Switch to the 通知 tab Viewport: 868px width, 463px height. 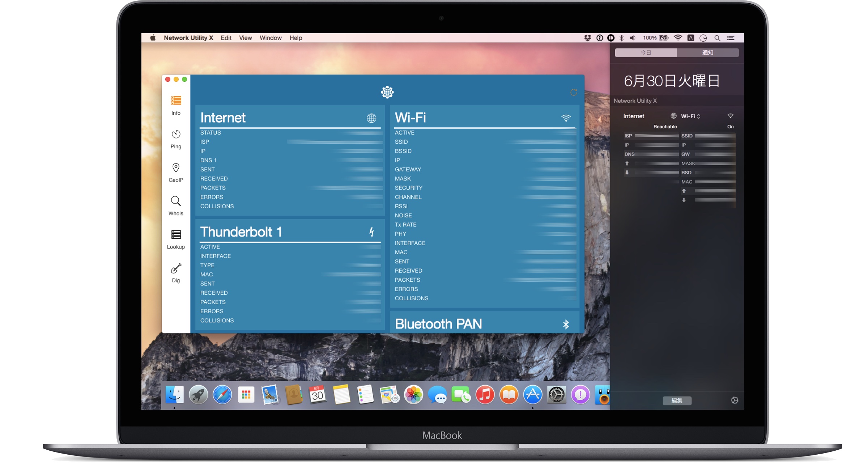pos(707,53)
